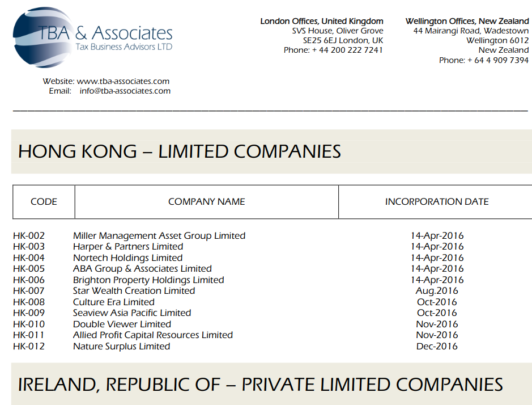Select the Hong Kong – Limited Companies heading

[x=180, y=151]
